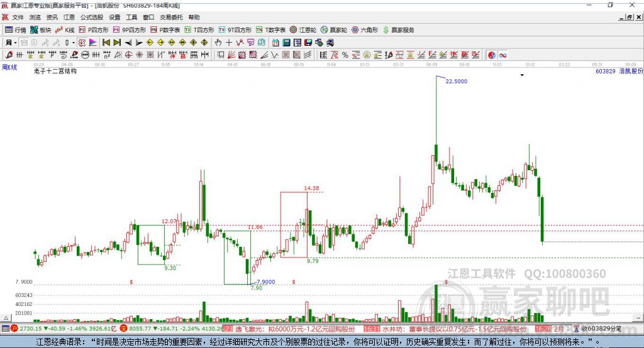Click the percent retracement tool icon
The width and height of the screenshot is (644, 348).
(x=345, y=55)
